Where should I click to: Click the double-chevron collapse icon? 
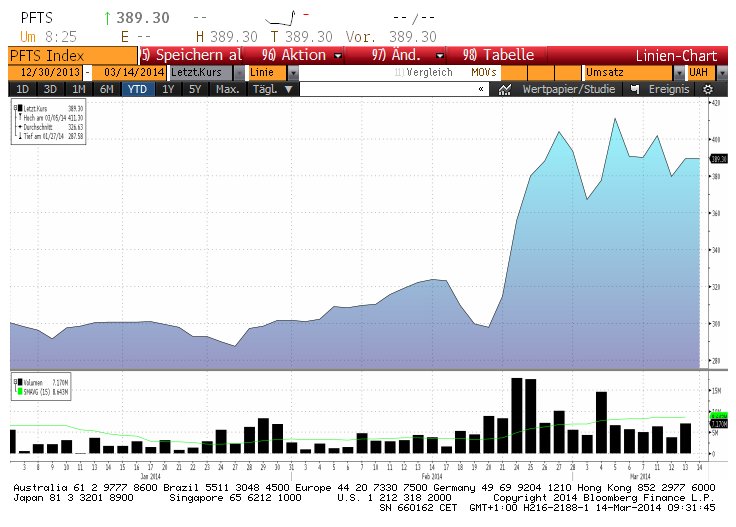coord(481,89)
